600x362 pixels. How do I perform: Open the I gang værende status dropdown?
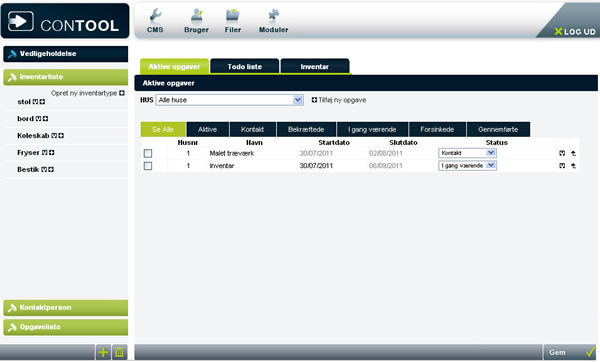point(467,166)
